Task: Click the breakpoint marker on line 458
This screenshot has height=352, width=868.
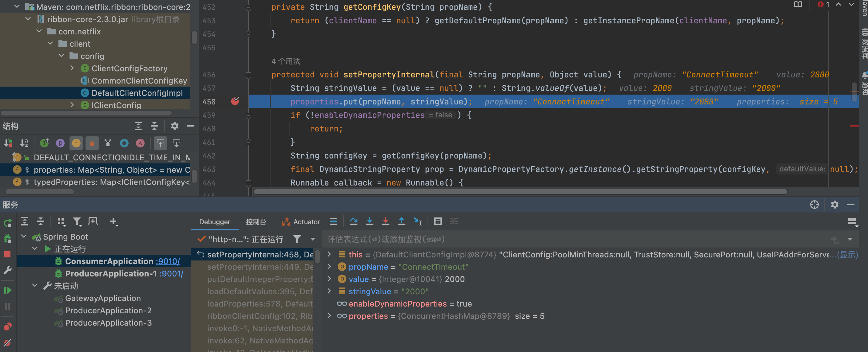Action: [235, 101]
